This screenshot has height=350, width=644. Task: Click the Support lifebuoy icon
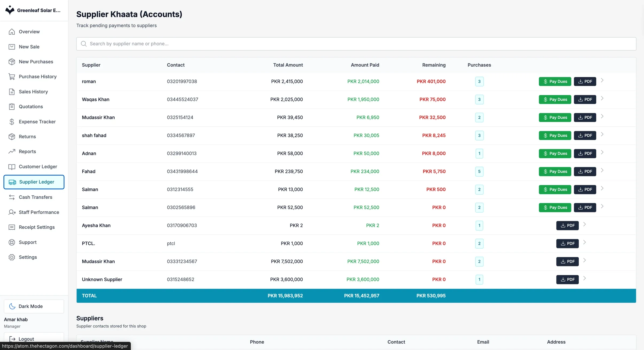[x=12, y=242]
